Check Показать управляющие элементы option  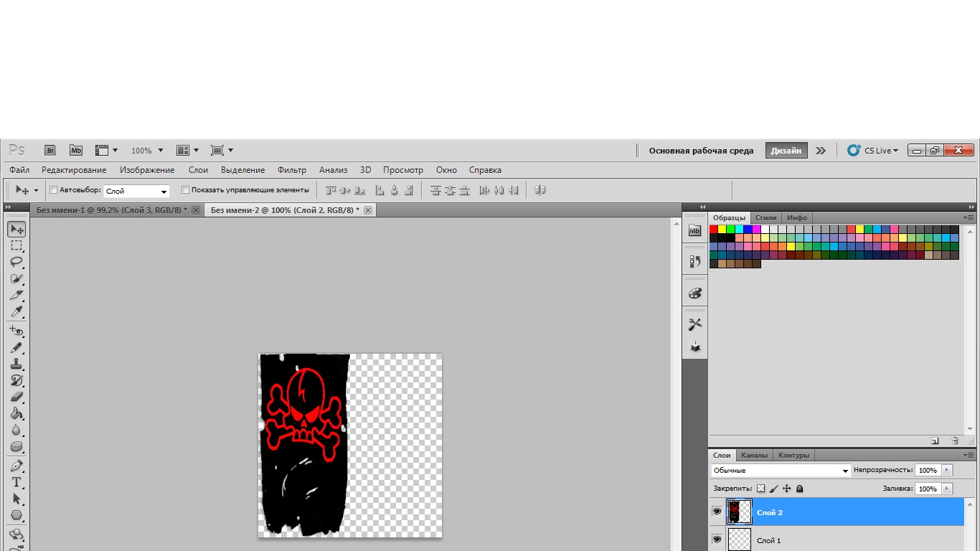tap(185, 190)
